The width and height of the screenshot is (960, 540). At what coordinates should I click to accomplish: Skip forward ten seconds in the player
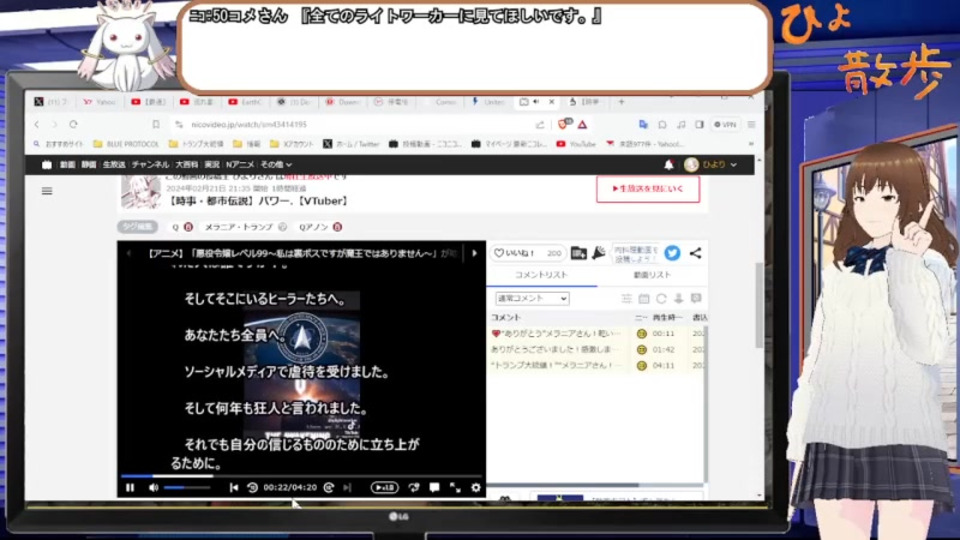click(x=329, y=488)
